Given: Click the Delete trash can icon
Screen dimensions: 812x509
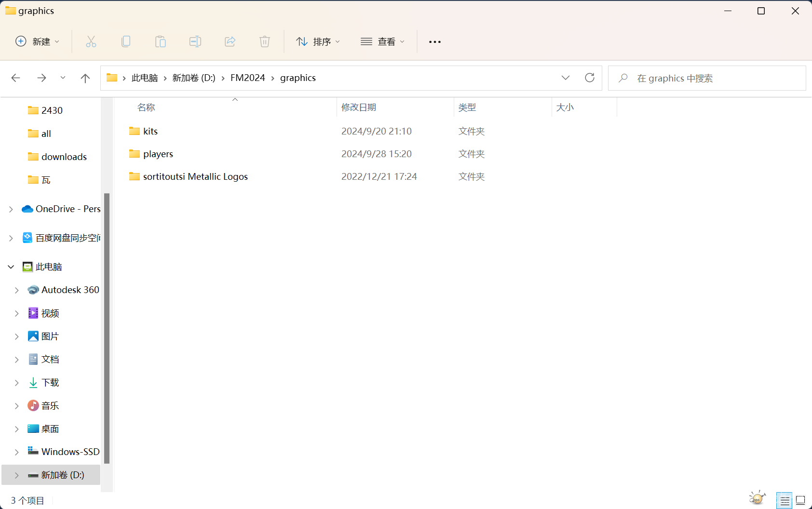Looking at the screenshot, I should pyautogui.click(x=265, y=41).
